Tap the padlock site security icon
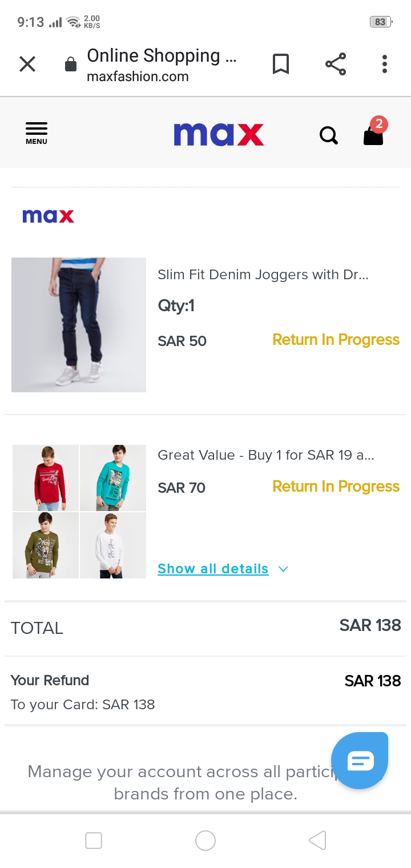This screenshot has width=411, height=868. [71, 65]
